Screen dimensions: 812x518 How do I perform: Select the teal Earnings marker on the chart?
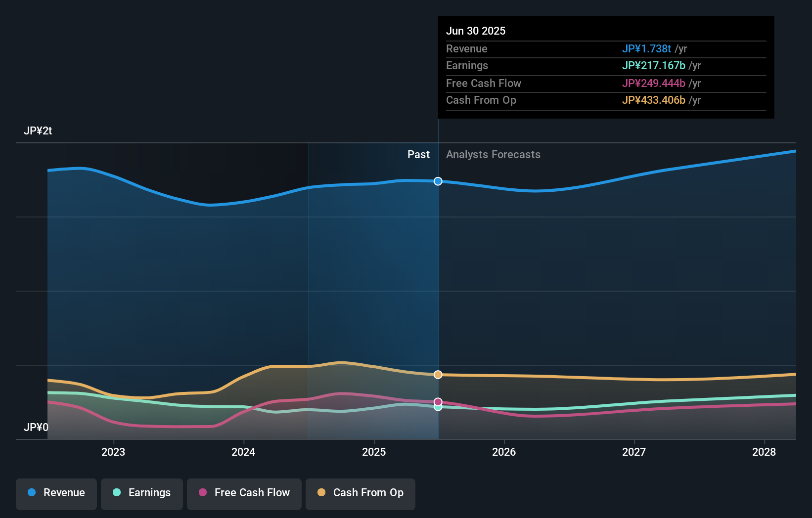click(x=438, y=408)
